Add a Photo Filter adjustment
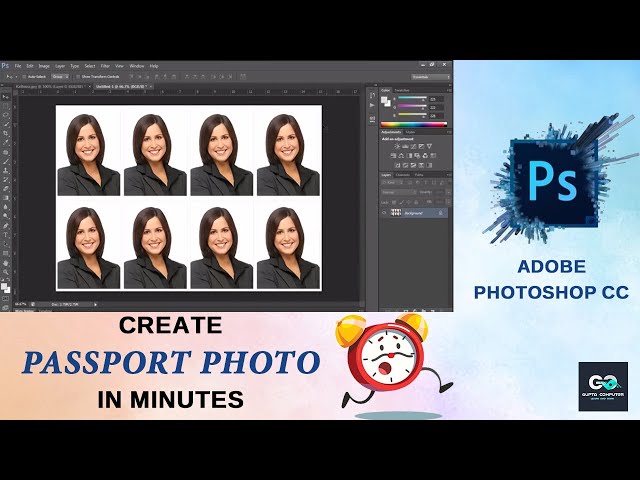This screenshot has width=640, height=480. pyautogui.click(x=418, y=156)
